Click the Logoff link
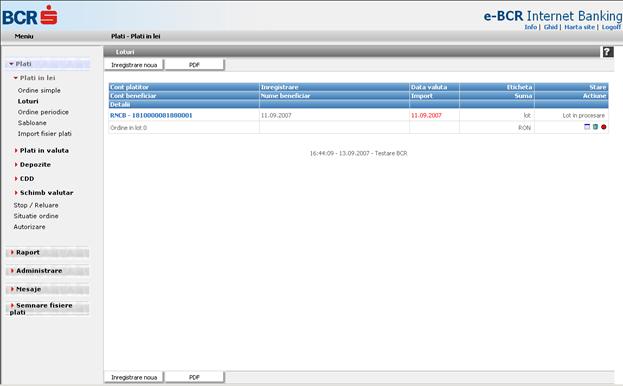 pyautogui.click(x=611, y=27)
